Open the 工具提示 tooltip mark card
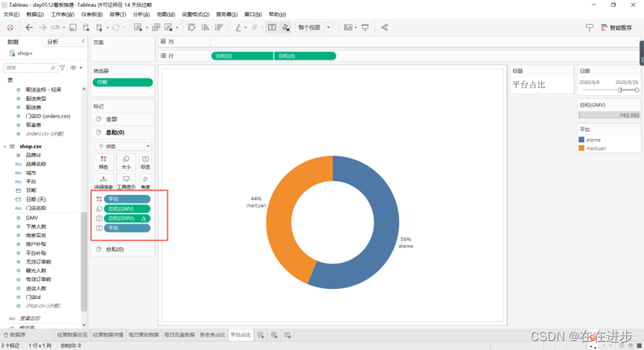This screenshot has width=644, height=350. click(x=126, y=182)
